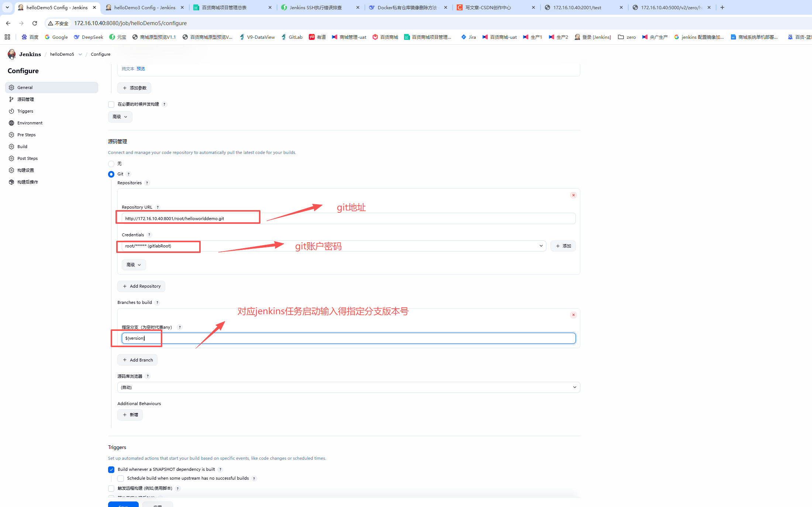812x507 pixels.
Task: Click the Repository URL input field
Action: [349, 219]
